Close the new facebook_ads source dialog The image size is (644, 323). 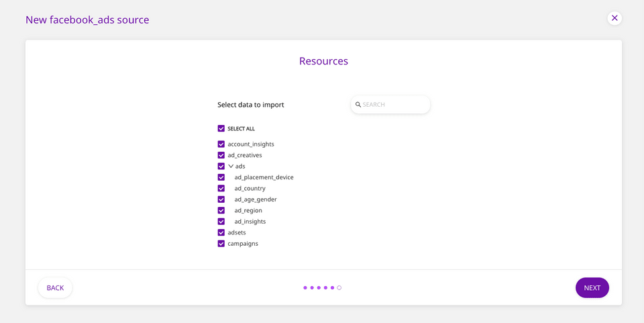pyautogui.click(x=614, y=18)
